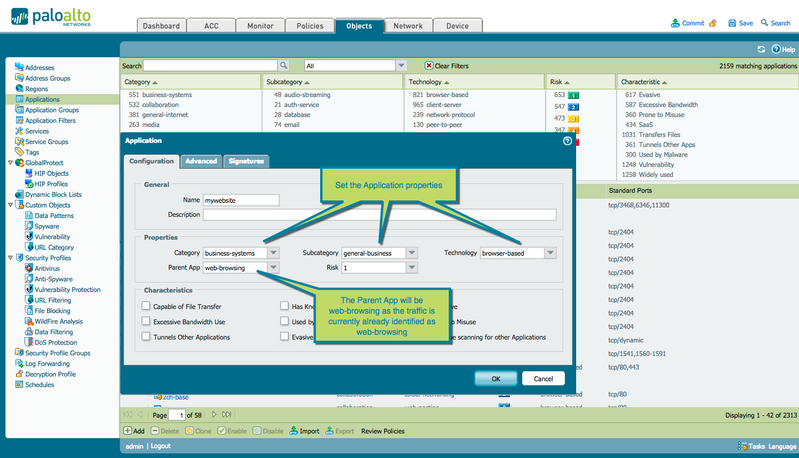
Task: Open Help via question mark icon
Action: point(776,49)
